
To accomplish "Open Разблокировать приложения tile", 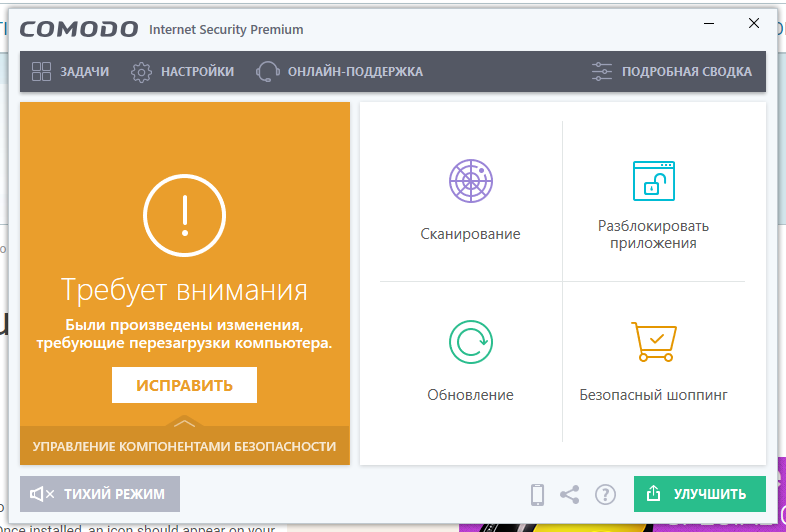I will (x=653, y=206).
